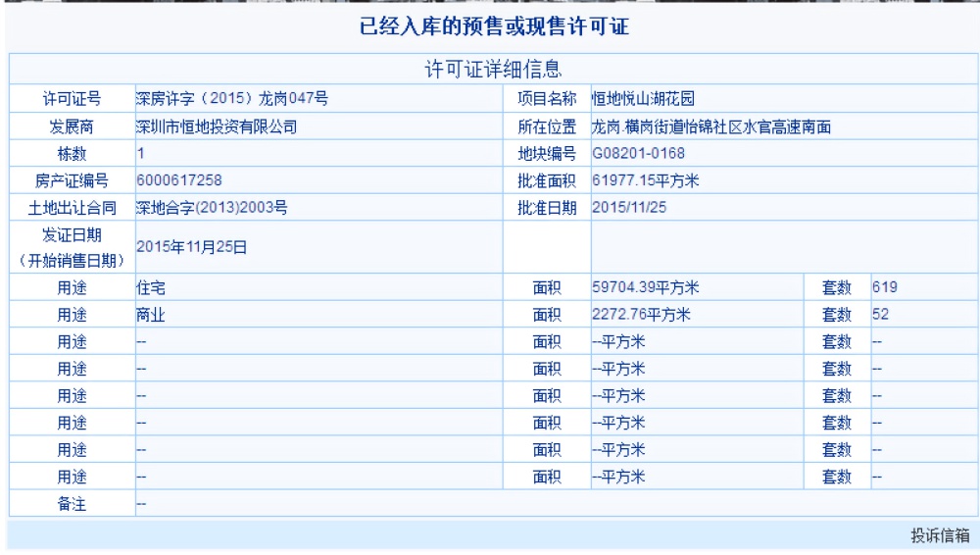Click the 投诉信箱 link
980x555 pixels.
click(939, 535)
